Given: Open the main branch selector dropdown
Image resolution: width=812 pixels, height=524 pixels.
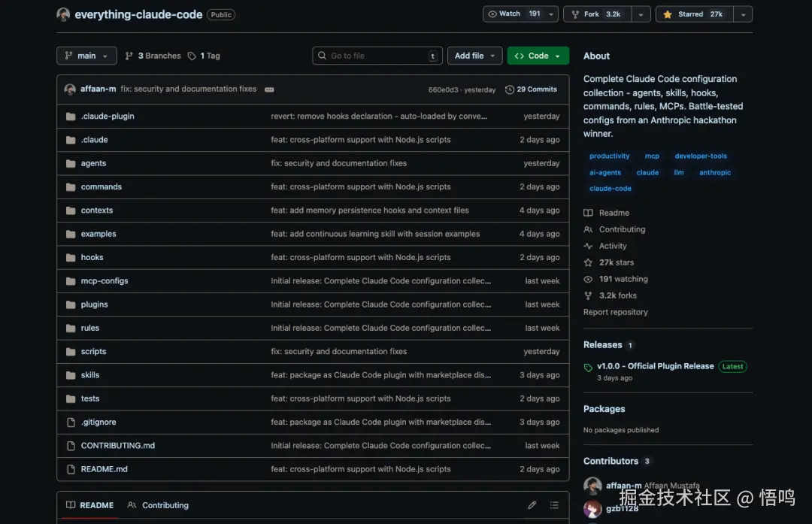Looking at the screenshot, I should [x=86, y=56].
